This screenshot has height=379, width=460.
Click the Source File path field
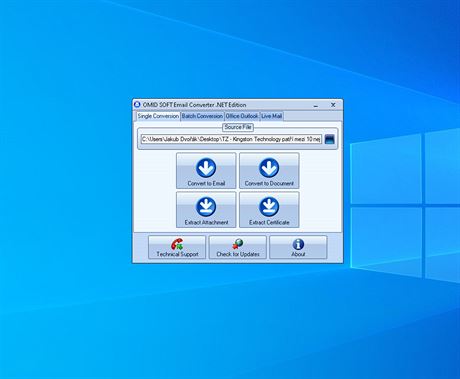tap(231, 139)
